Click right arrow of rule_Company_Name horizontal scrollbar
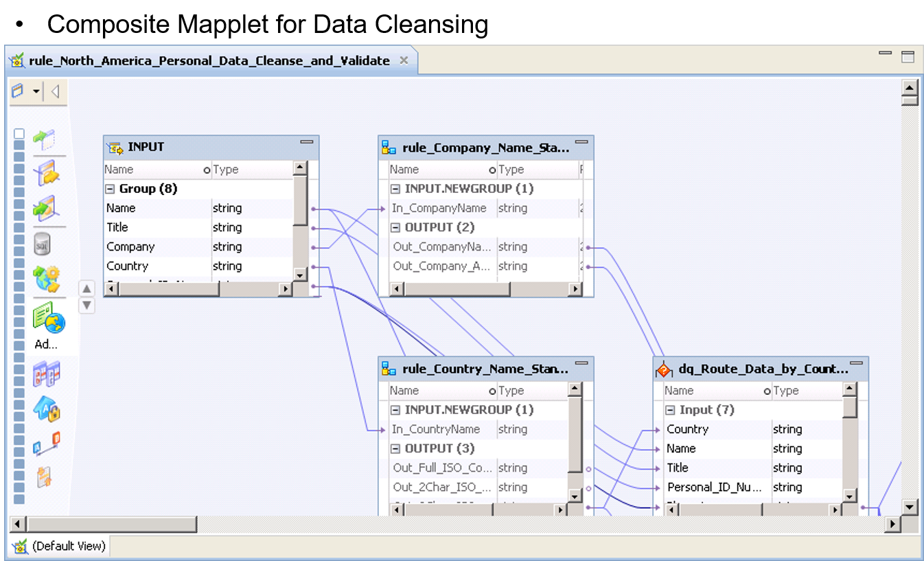Image resolution: width=924 pixels, height=561 pixels. pyautogui.click(x=575, y=290)
